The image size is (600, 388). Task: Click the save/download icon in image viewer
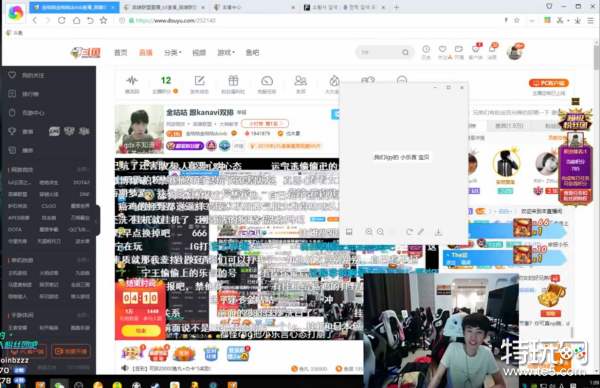coord(438,232)
